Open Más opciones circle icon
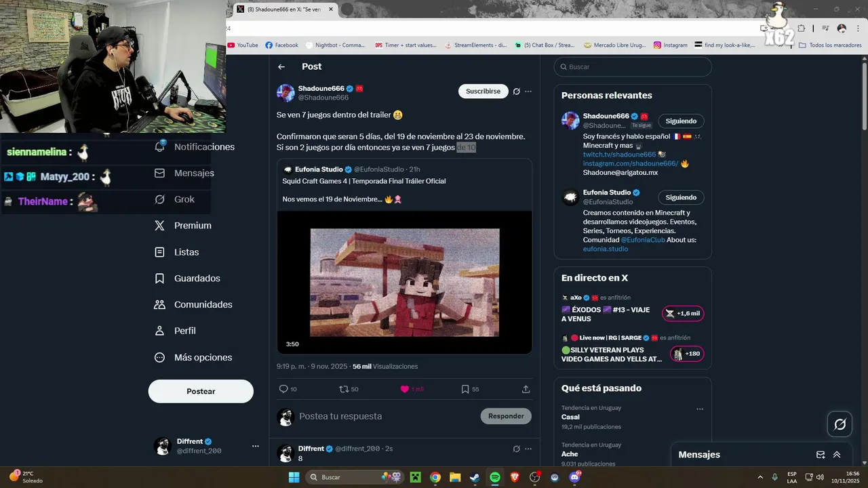This screenshot has height=488, width=868. point(160,357)
